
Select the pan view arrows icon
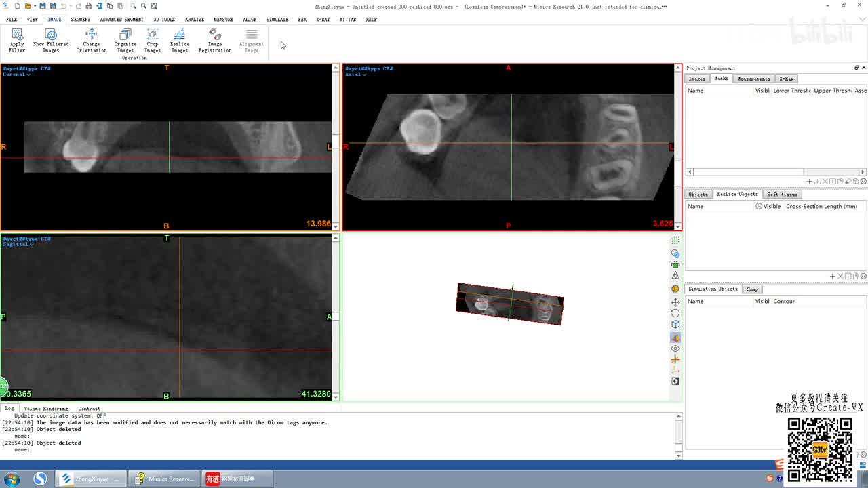(675, 302)
